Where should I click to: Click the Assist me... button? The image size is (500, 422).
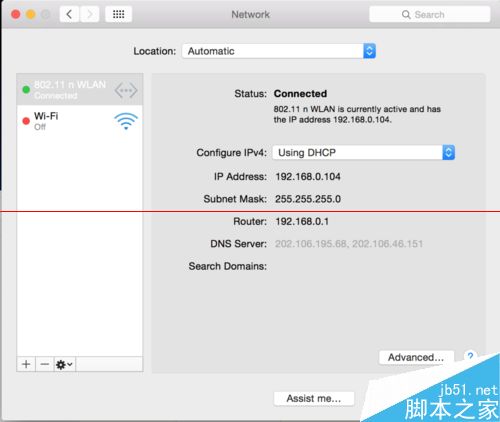pos(314,398)
